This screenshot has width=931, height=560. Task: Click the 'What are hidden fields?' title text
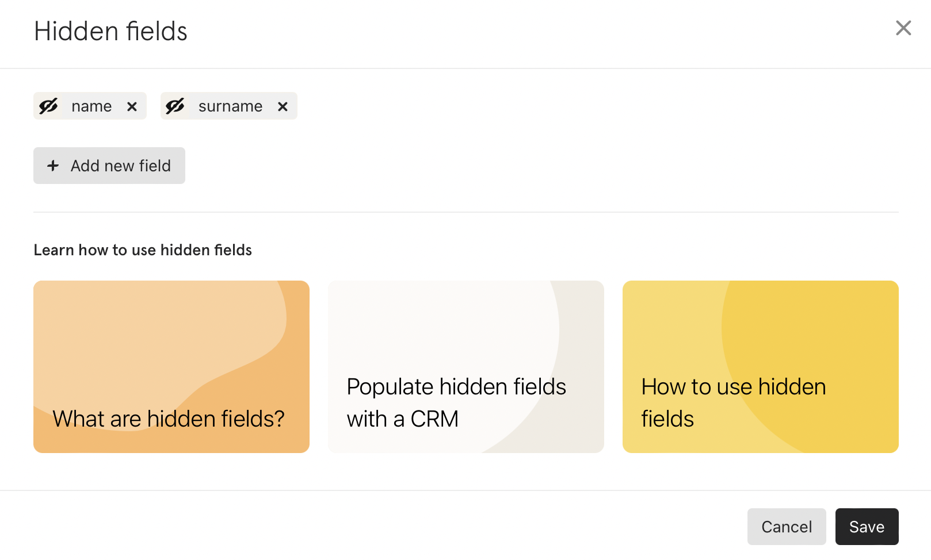[x=169, y=419]
